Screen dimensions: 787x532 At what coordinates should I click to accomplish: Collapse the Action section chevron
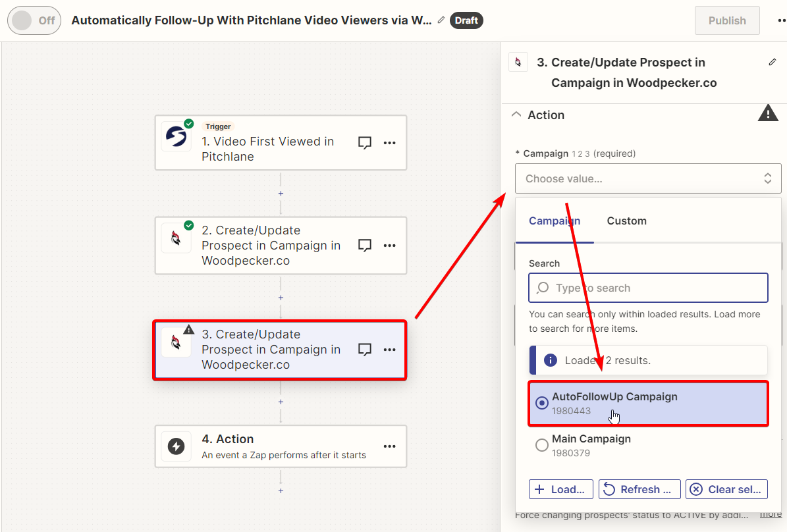click(x=516, y=115)
